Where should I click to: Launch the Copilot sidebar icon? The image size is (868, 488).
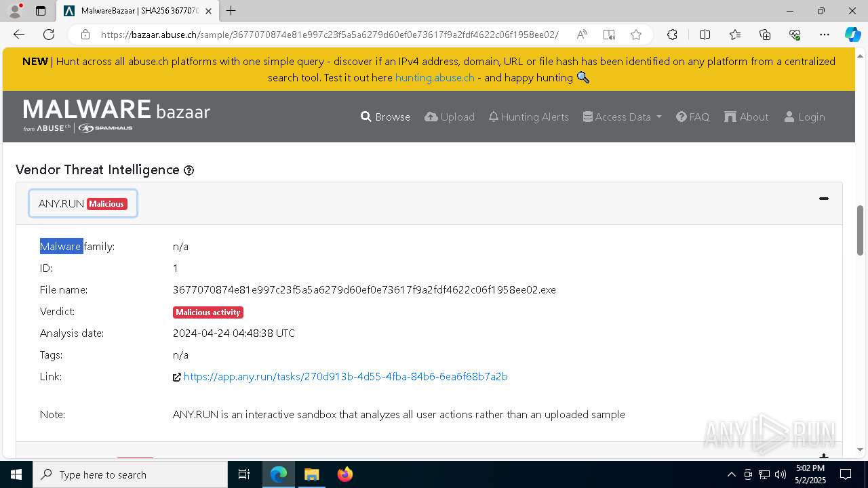(x=852, y=35)
